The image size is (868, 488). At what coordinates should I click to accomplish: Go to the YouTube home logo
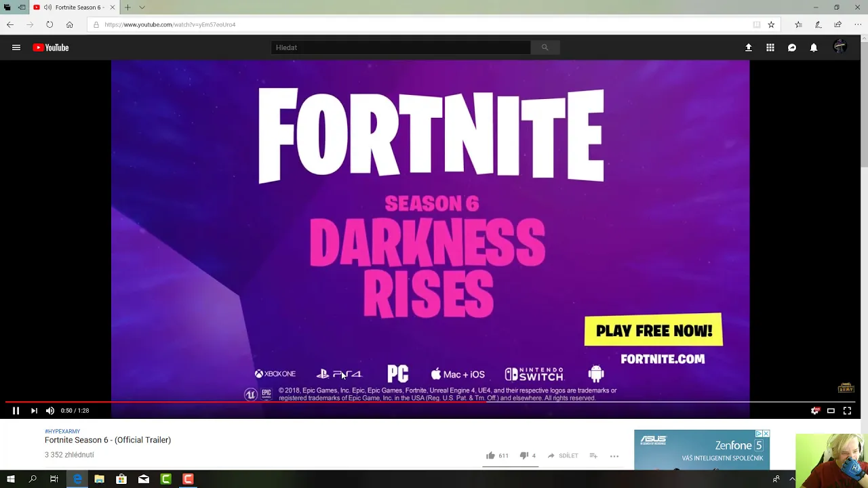tap(51, 47)
